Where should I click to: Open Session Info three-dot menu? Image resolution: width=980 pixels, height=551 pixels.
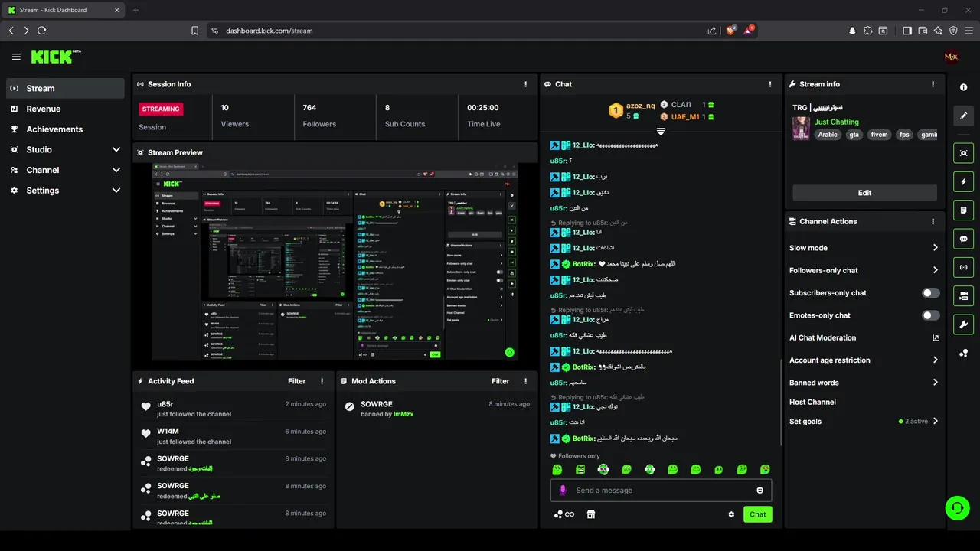pyautogui.click(x=525, y=84)
